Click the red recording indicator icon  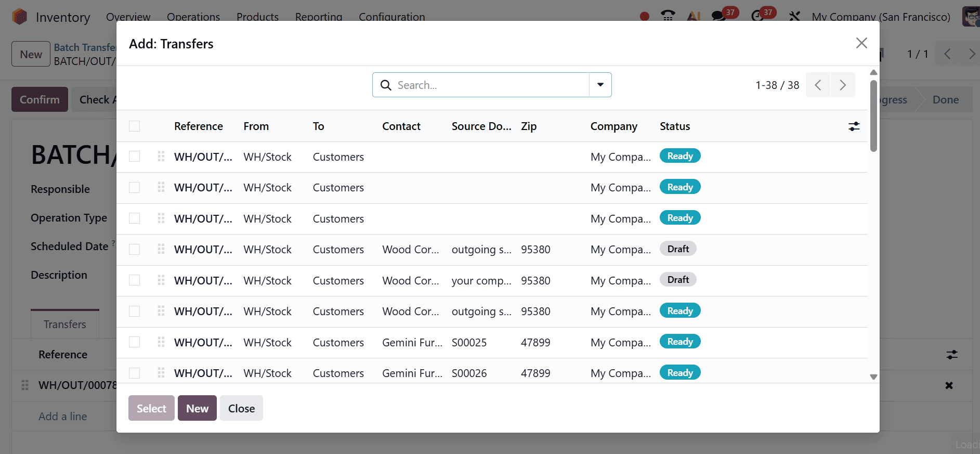click(645, 17)
